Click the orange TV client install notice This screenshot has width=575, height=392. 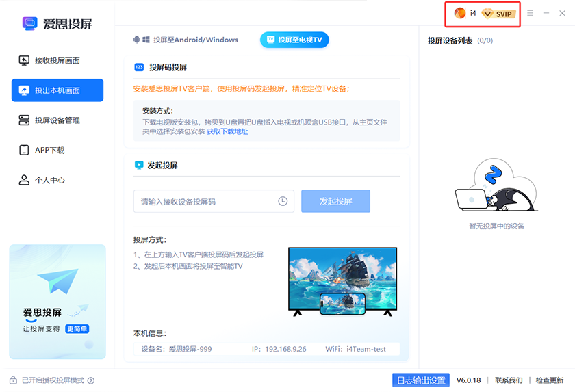[x=241, y=89]
